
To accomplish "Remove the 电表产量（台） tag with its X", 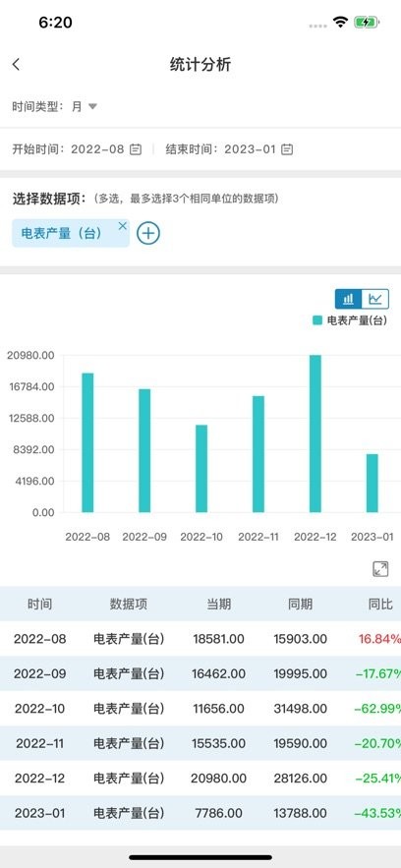I will click(x=123, y=226).
